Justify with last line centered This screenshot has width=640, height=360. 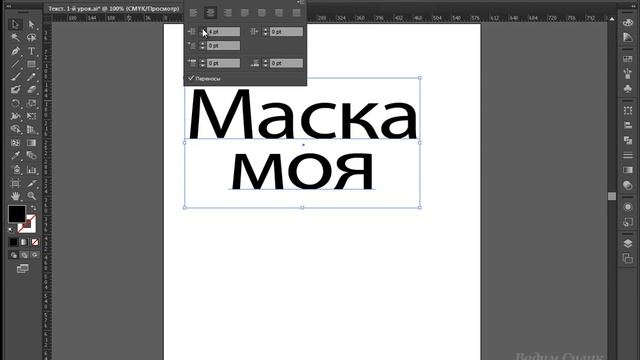tap(262, 13)
